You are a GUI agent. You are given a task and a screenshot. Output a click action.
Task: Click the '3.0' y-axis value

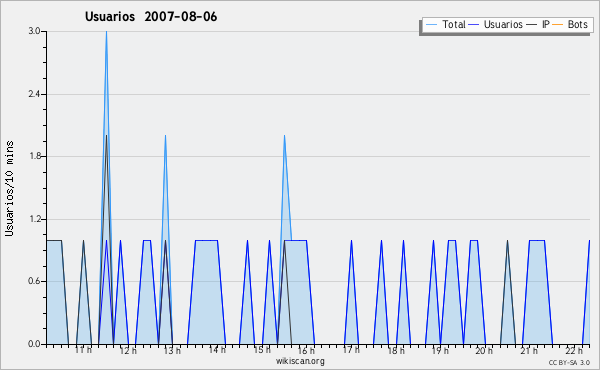[x=34, y=31]
